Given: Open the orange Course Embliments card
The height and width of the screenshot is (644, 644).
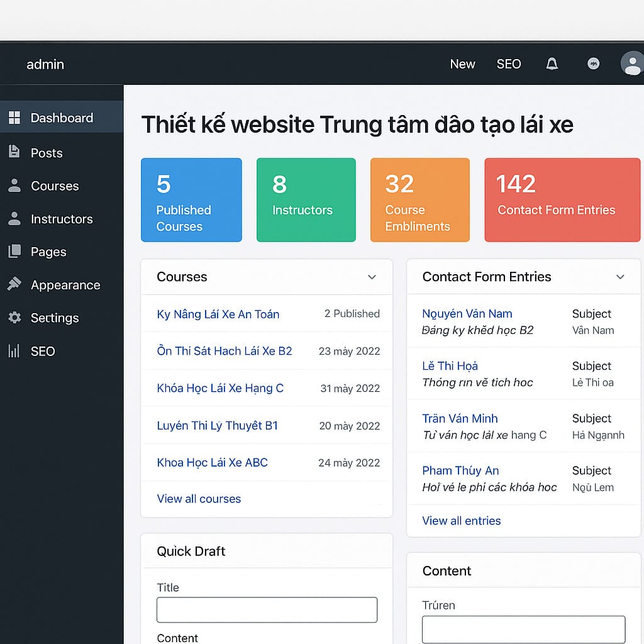Looking at the screenshot, I should (419, 200).
